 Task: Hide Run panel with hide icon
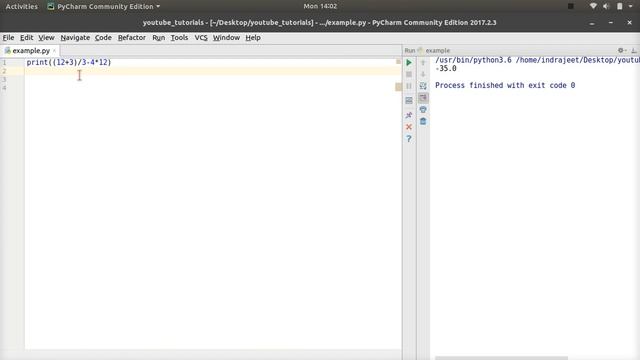(x=634, y=50)
